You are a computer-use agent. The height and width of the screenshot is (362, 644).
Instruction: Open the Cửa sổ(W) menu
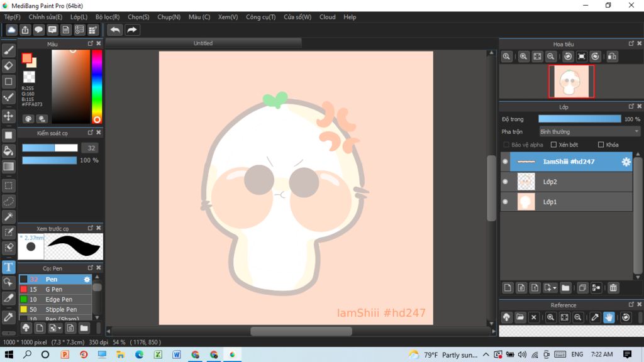(x=297, y=17)
